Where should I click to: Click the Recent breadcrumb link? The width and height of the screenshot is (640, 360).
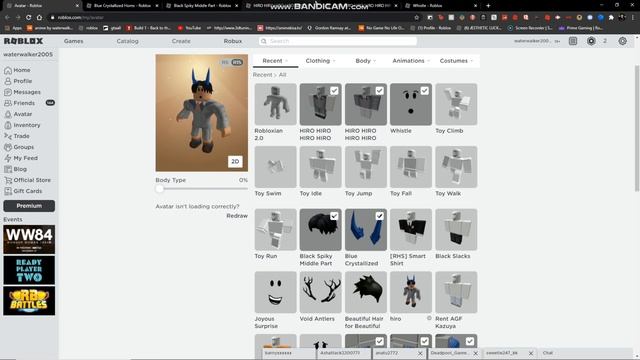pos(262,75)
